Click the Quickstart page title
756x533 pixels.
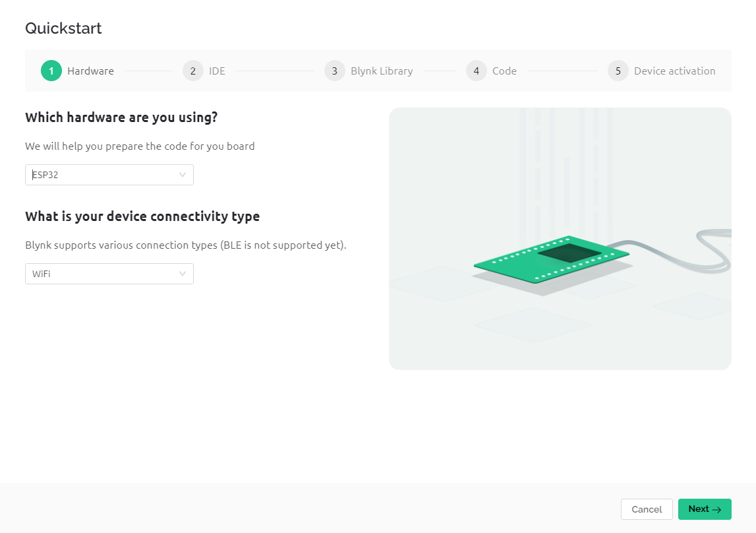click(x=63, y=28)
